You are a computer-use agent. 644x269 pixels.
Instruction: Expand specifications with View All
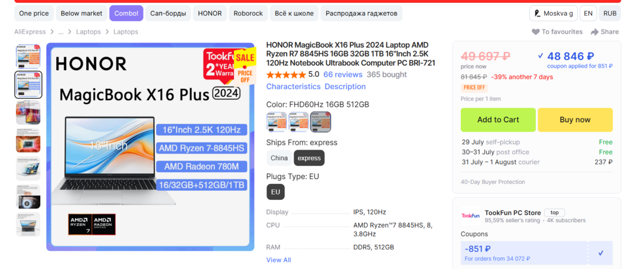pos(278,260)
